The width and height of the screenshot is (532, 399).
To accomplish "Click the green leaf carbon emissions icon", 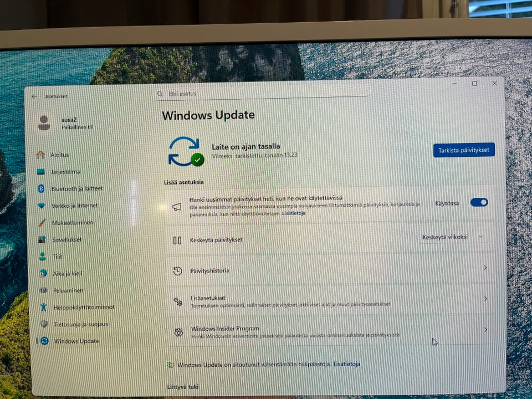I will (170, 365).
